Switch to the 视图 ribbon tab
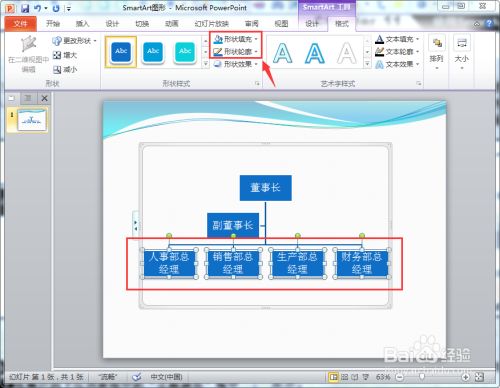Screen dimensions: 500x388 tap(281, 23)
